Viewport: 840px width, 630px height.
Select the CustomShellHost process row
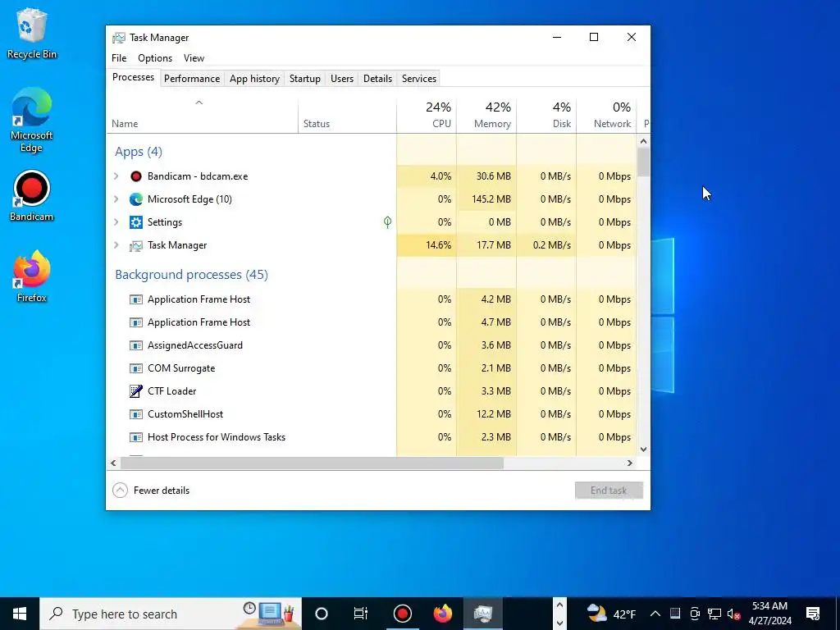click(x=372, y=414)
